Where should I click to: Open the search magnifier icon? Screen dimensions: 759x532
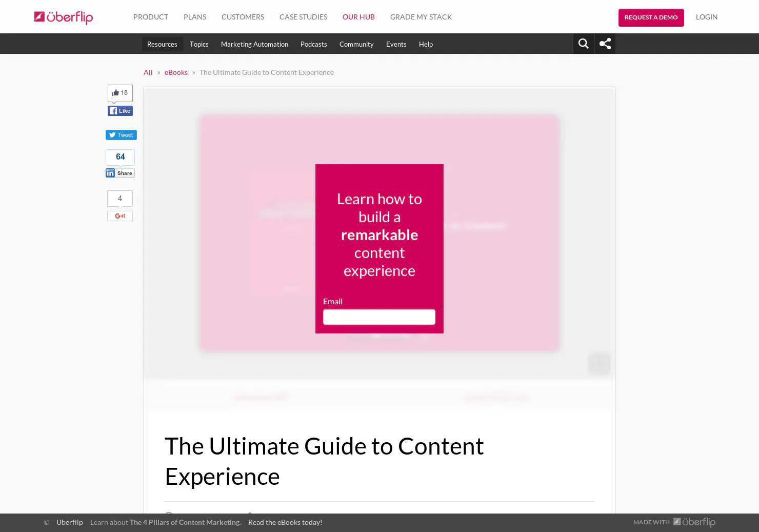(584, 44)
